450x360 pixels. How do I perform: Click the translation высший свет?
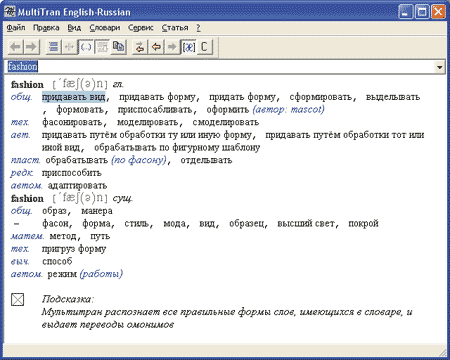(306, 224)
